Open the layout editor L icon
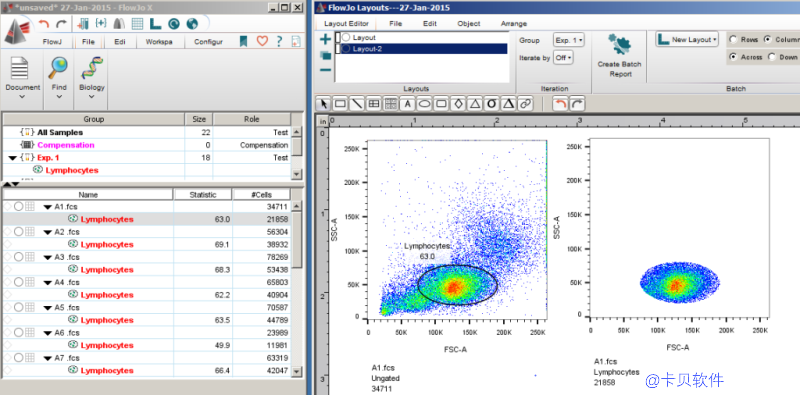This screenshot has width=800, height=395. coord(155,23)
